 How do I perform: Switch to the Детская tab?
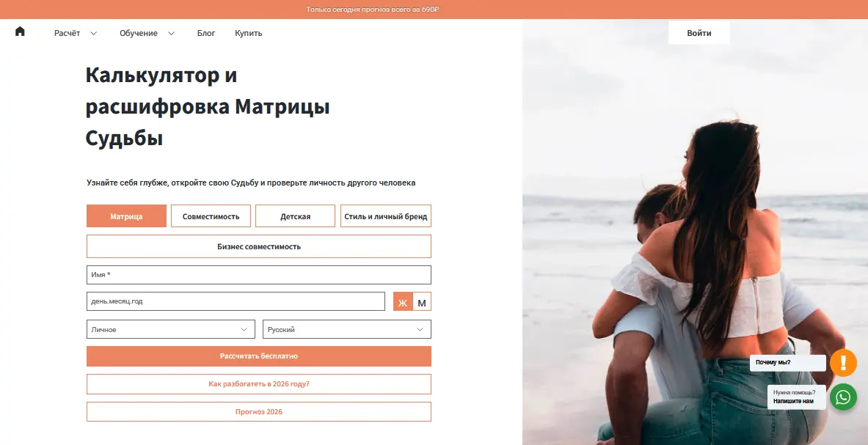(295, 216)
